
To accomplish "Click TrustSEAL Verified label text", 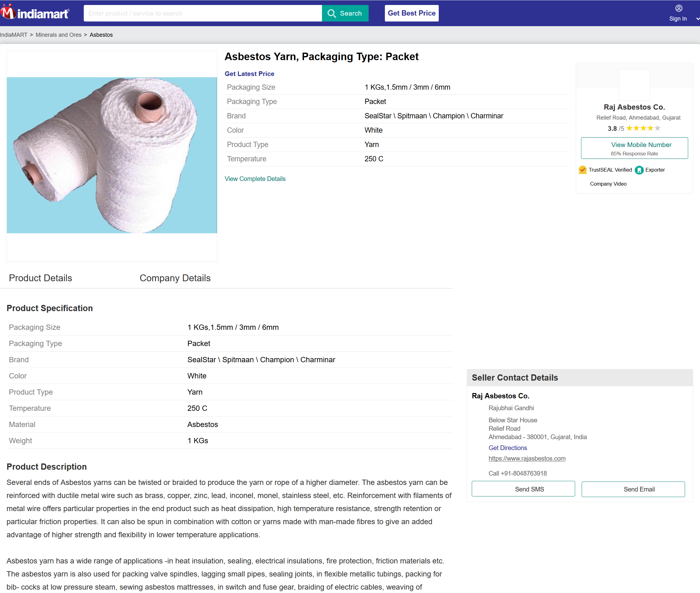I will point(610,170).
